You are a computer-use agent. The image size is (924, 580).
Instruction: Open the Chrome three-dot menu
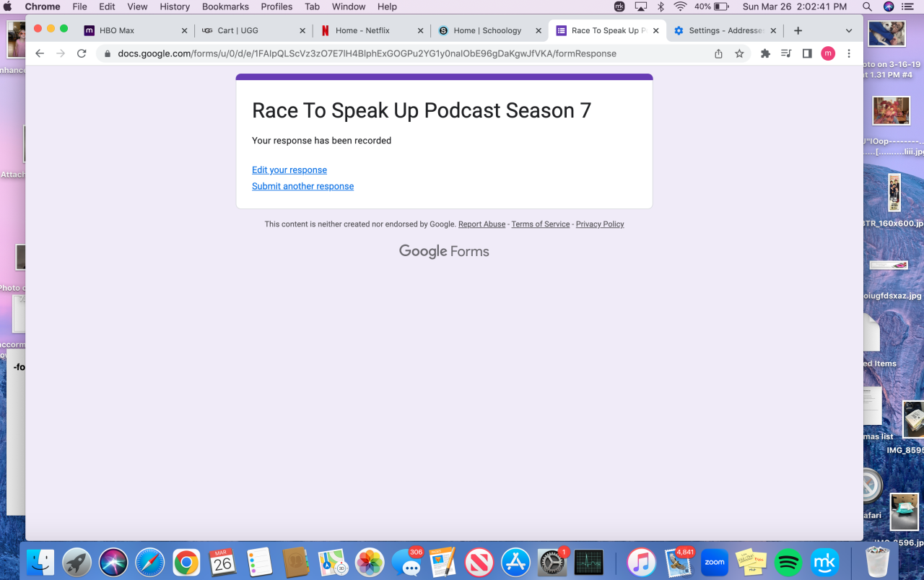(x=849, y=53)
